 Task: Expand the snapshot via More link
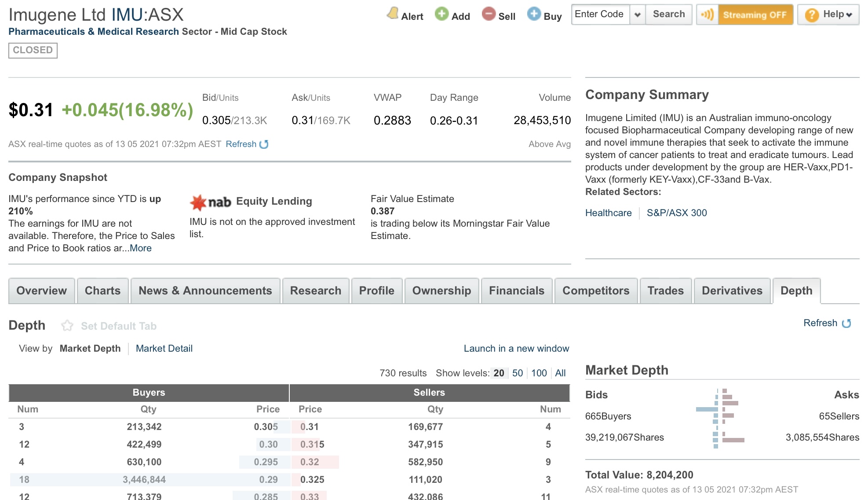(141, 248)
